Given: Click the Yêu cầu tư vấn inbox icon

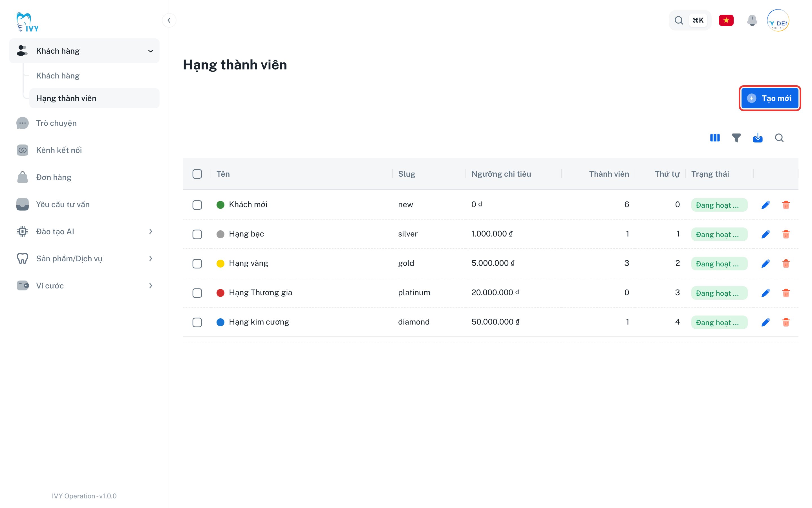Looking at the screenshot, I should click(x=23, y=204).
